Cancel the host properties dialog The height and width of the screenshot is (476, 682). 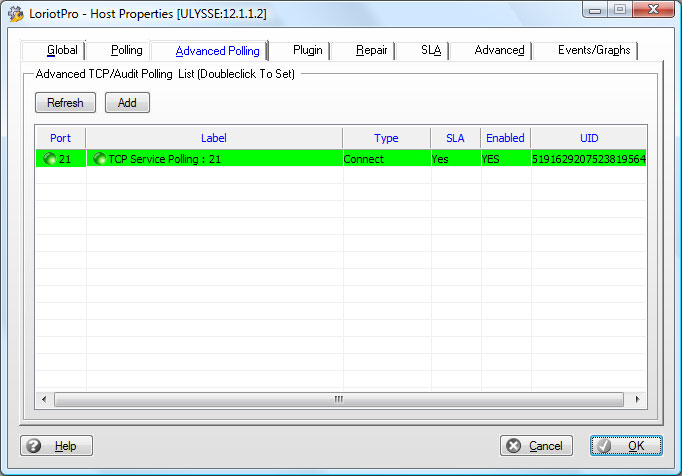point(536,446)
